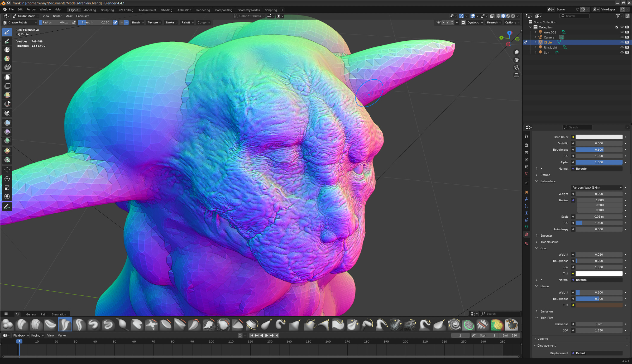632x364 pixels.
Task: Open Random Walk (Skin) subsurface method dropdown
Action: pyautogui.click(x=597, y=188)
